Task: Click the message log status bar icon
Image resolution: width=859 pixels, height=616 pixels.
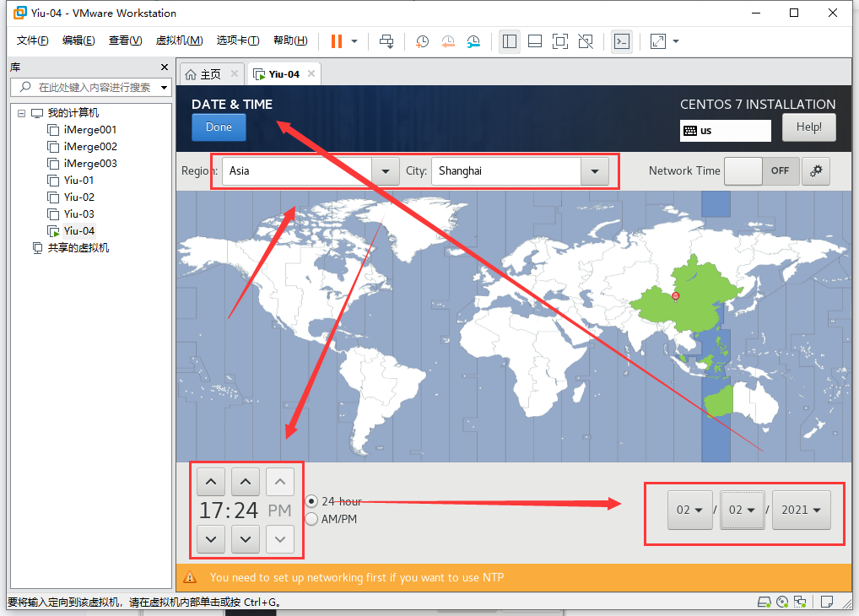Action: (x=827, y=602)
